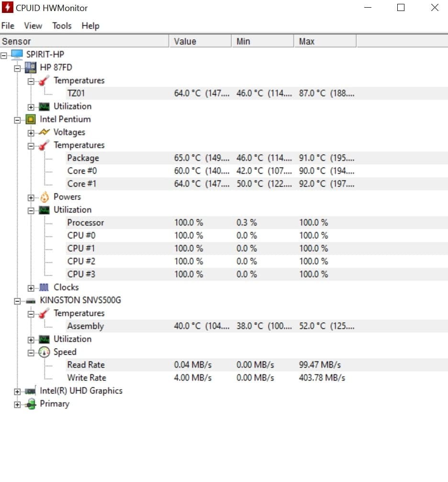Click the Intel Pentium processor icon

pyautogui.click(x=31, y=119)
